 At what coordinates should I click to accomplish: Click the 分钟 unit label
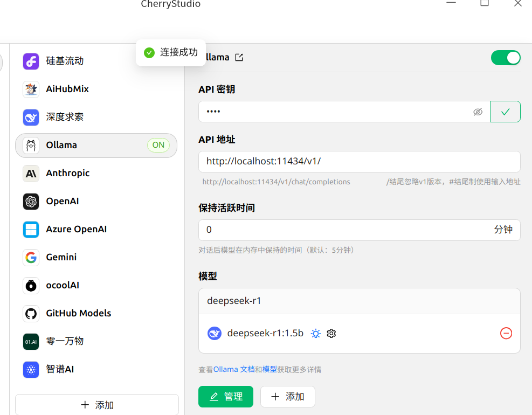pyautogui.click(x=503, y=230)
